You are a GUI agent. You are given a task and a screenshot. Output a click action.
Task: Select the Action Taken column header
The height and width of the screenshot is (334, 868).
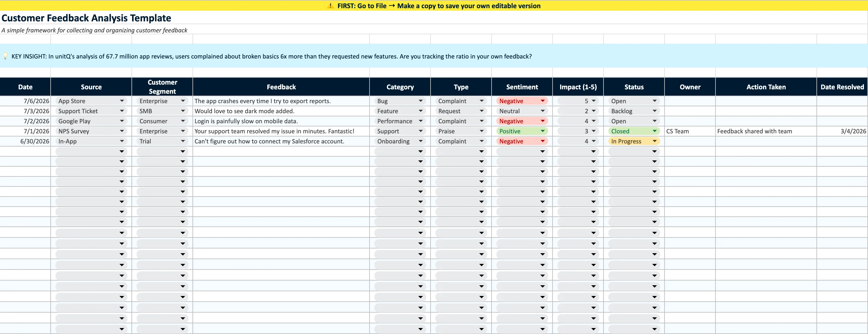tap(766, 87)
